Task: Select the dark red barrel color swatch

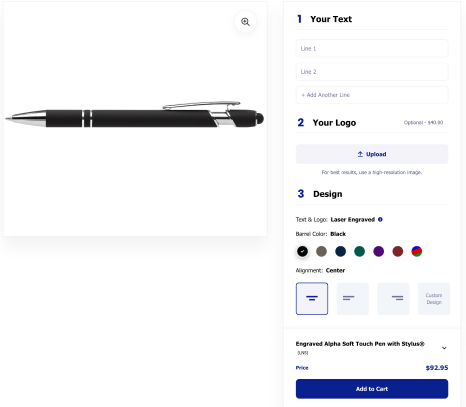Action: [x=398, y=251]
